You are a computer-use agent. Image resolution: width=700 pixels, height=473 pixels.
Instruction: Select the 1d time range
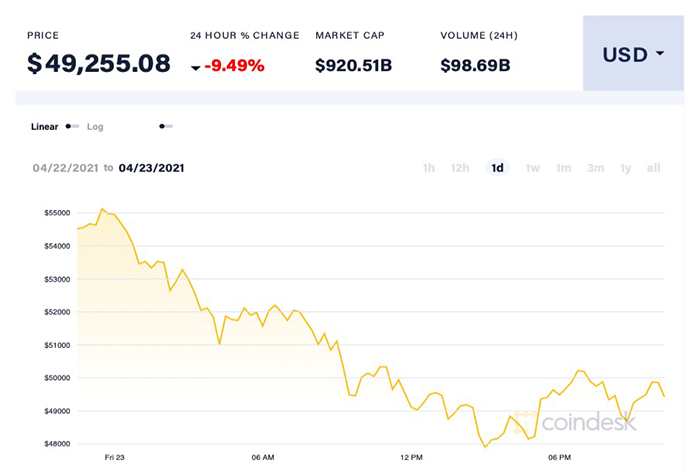click(x=497, y=168)
